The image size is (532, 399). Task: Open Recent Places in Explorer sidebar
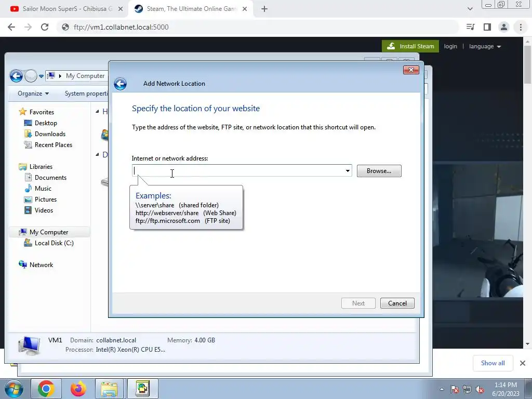[x=54, y=145]
